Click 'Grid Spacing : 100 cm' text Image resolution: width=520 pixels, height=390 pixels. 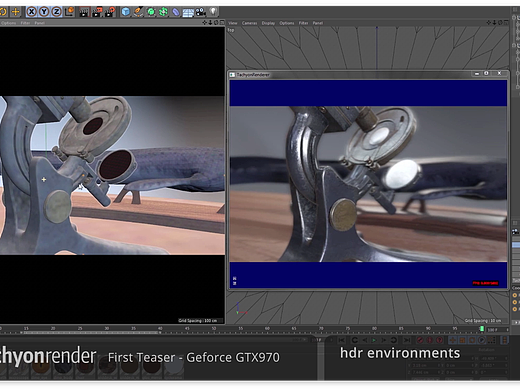[198, 321]
